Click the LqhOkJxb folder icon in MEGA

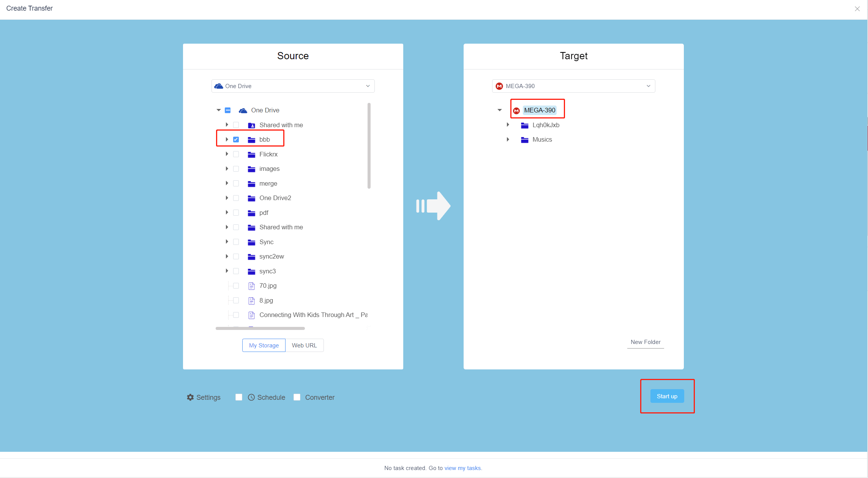[525, 125]
